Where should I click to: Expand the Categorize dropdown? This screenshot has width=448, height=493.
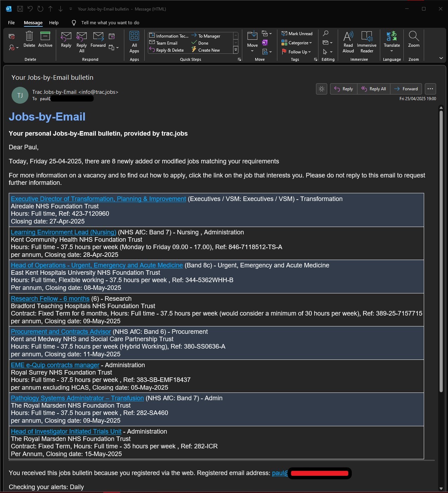[x=297, y=43]
